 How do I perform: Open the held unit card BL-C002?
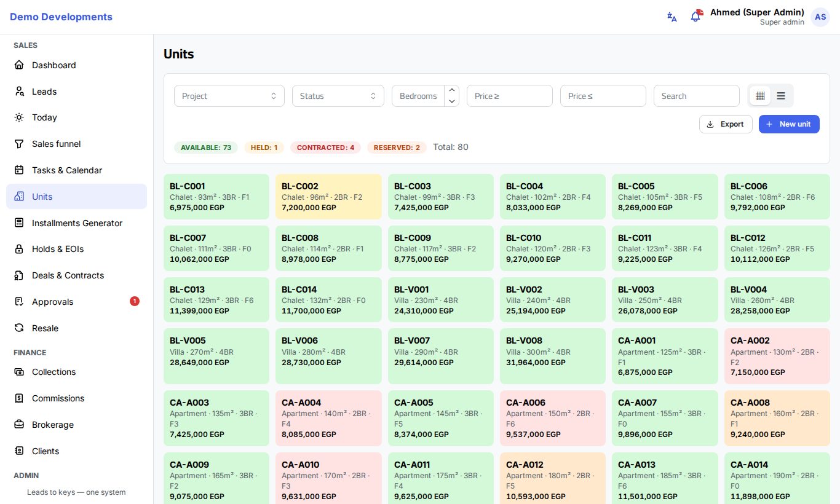point(328,197)
